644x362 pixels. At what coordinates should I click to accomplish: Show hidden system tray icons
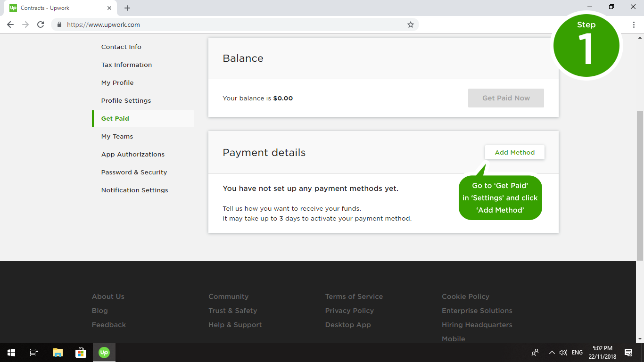click(552, 352)
